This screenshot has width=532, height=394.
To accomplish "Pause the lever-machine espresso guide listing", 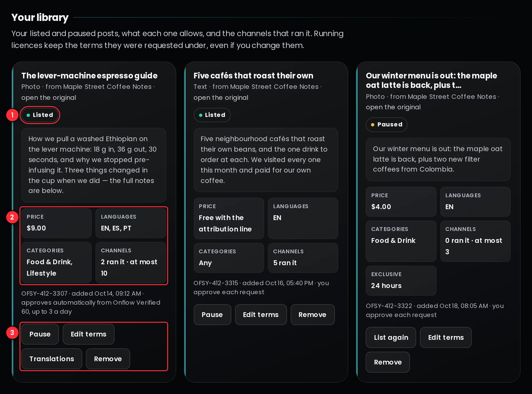I will pyautogui.click(x=40, y=334).
